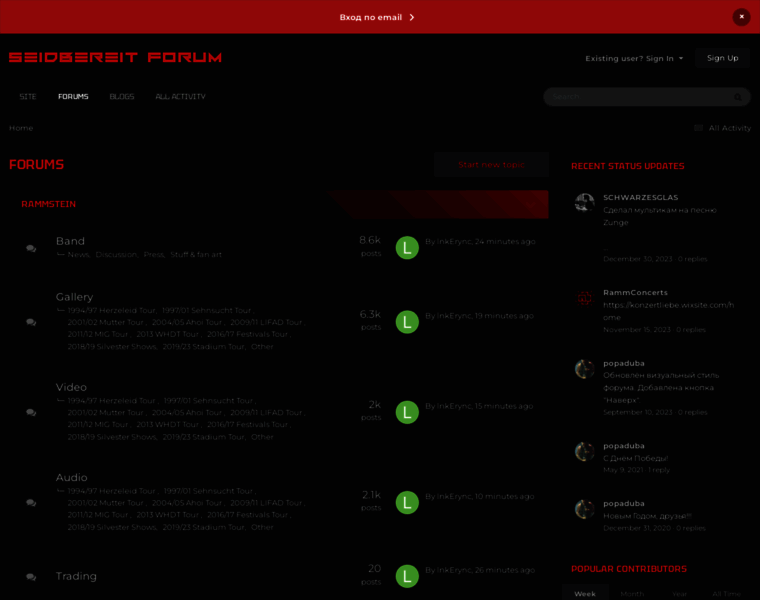The image size is (760, 600).
Task: Click popaduba avatar on December 31 status
Action: tap(585, 509)
